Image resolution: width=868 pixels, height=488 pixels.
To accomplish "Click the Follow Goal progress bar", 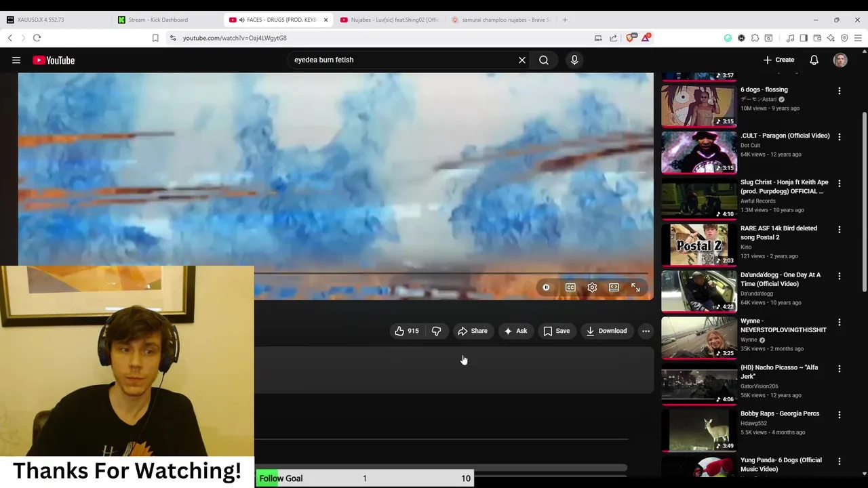I will tap(364, 479).
